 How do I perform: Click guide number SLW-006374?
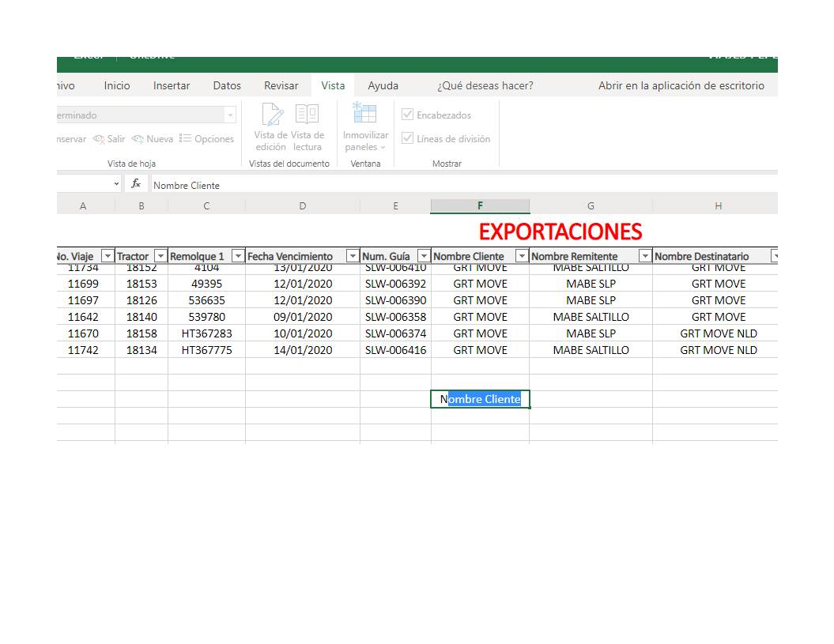coord(396,333)
